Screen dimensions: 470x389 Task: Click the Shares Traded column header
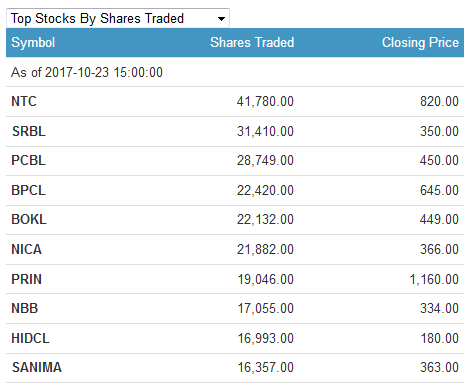pyautogui.click(x=252, y=43)
